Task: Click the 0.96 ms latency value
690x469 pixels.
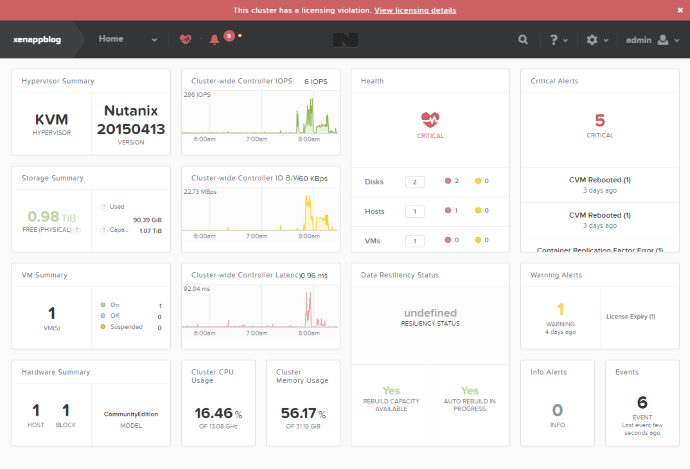Action: click(314, 275)
